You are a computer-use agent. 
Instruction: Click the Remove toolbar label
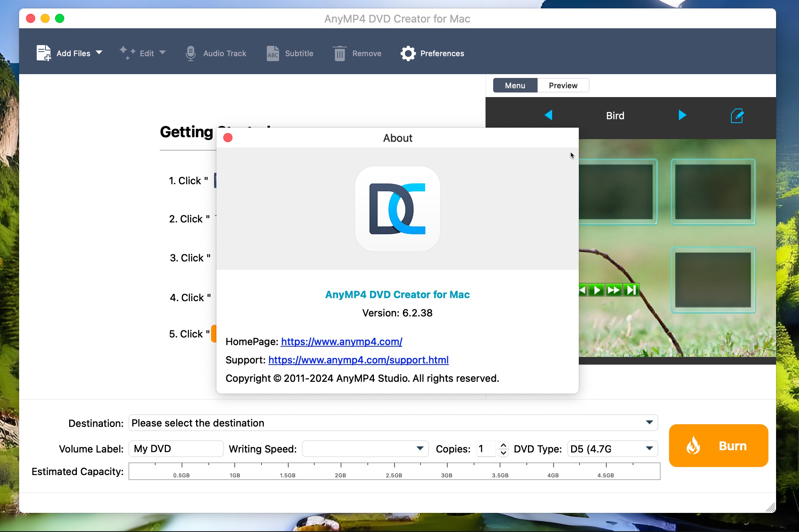(367, 54)
